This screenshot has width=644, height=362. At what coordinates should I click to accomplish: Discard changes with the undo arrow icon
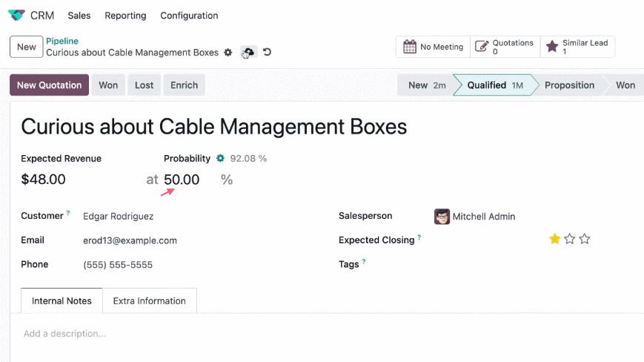[267, 52]
